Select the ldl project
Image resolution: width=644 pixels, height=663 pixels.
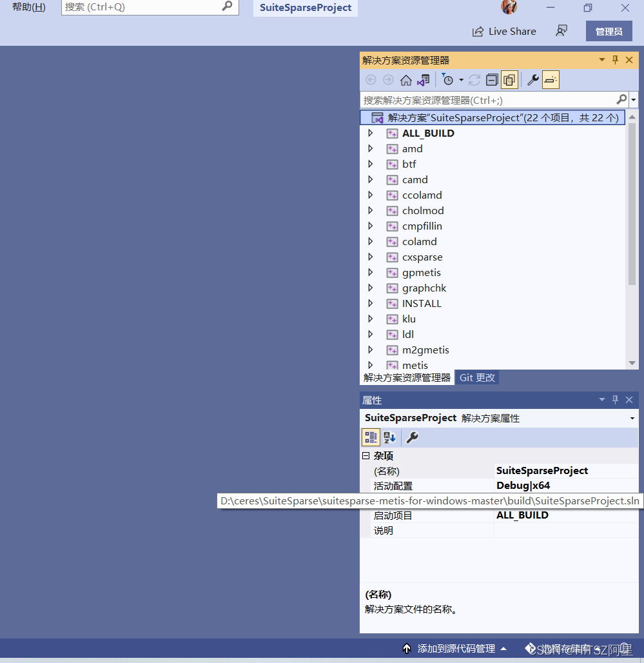click(x=408, y=335)
